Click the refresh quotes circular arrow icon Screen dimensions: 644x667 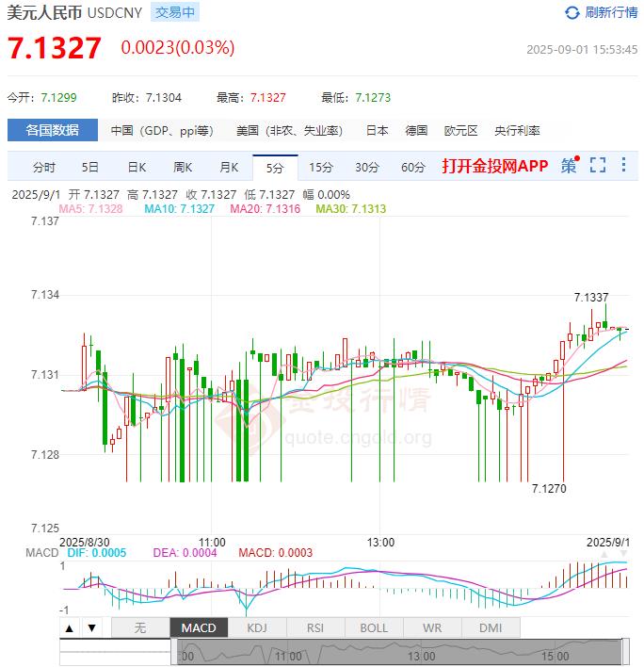click(x=572, y=13)
